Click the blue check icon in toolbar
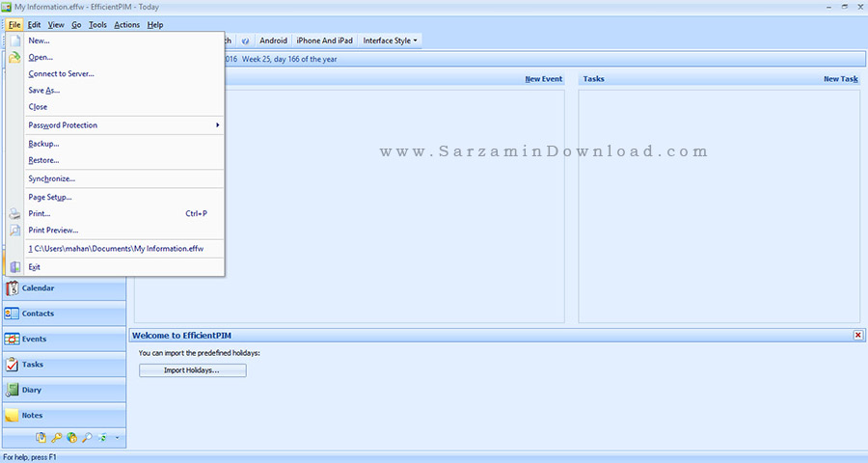 [245, 41]
